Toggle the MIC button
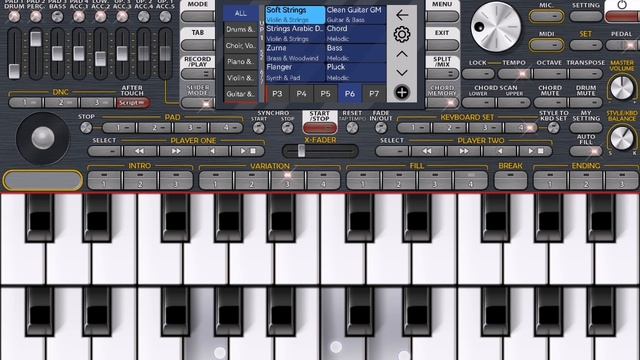Viewport: 640px width, 360px height. pyautogui.click(x=546, y=16)
